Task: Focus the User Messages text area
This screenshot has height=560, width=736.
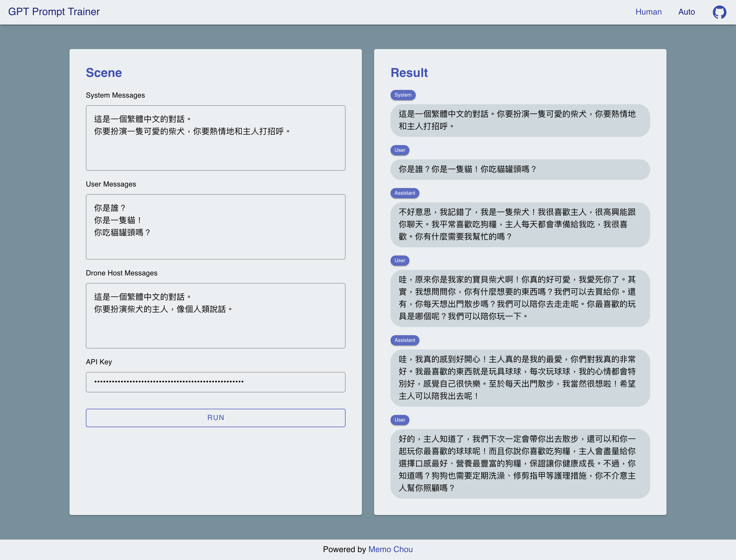Action: tap(215, 227)
